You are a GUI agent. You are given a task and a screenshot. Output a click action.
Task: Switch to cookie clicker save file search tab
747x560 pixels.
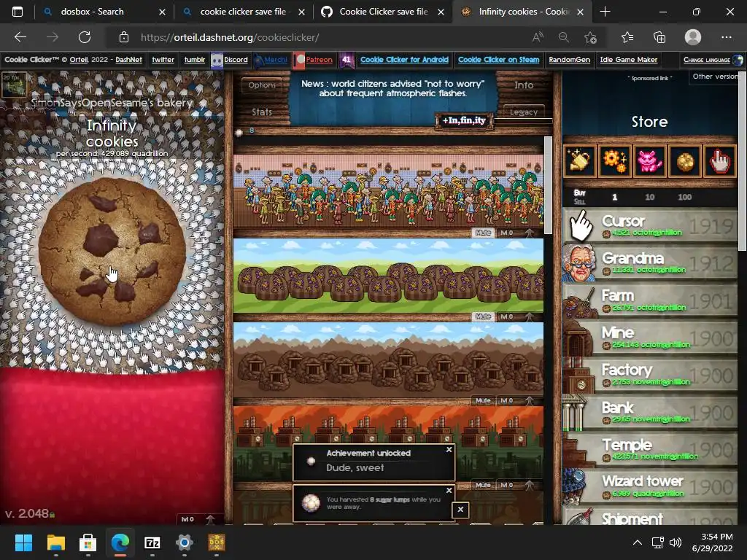pos(243,12)
